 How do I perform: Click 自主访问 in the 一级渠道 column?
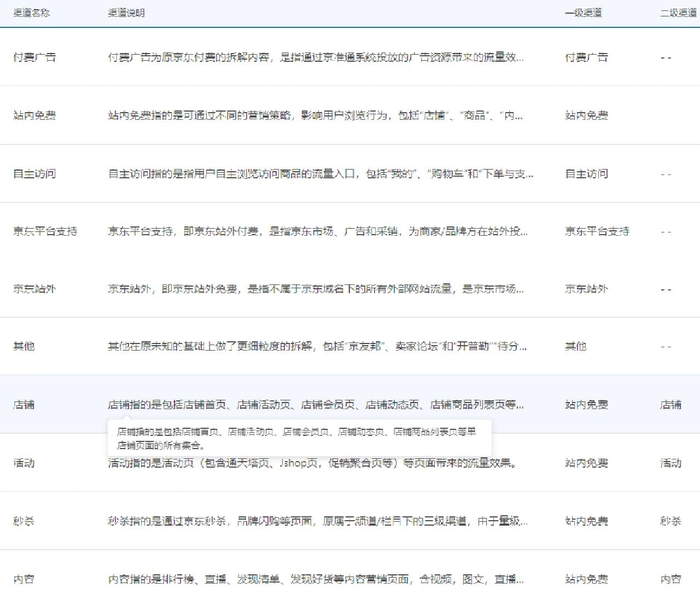(x=586, y=174)
